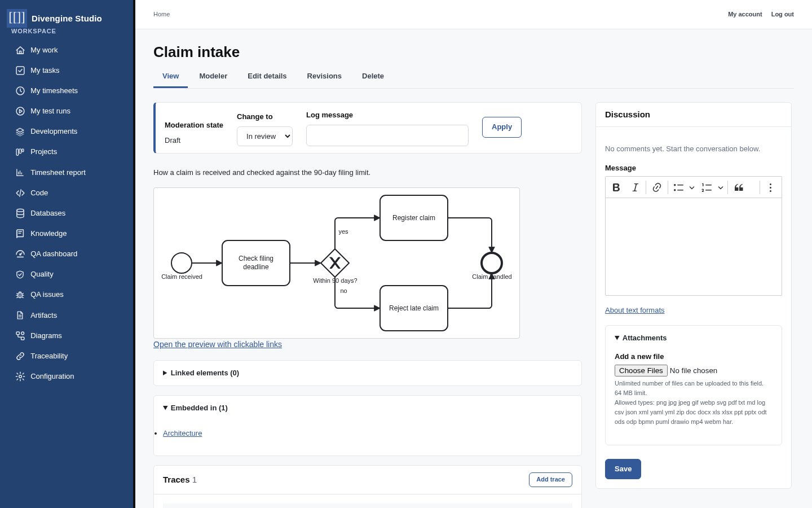Viewport: 812px width, 508px height.
Task: Open the Change to state dropdown
Action: coord(264,136)
